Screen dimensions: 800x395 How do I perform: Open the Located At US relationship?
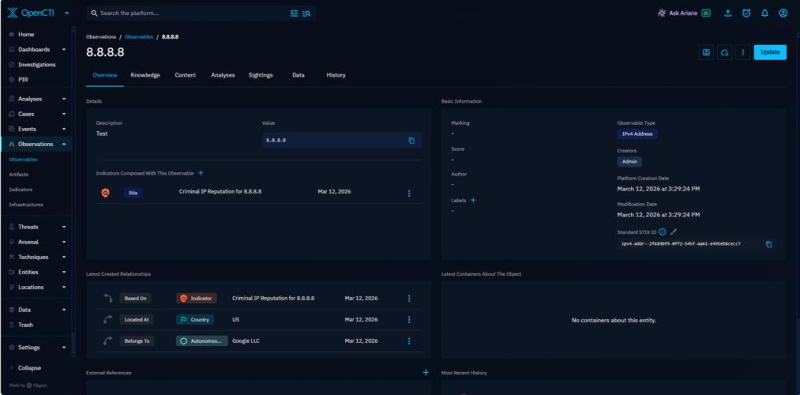(259, 319)
